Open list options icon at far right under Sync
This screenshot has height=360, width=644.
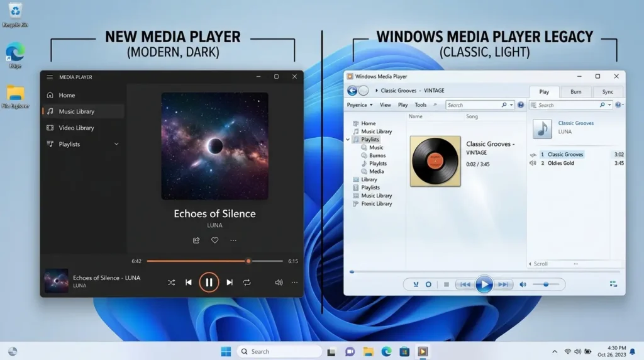(619, 105)
